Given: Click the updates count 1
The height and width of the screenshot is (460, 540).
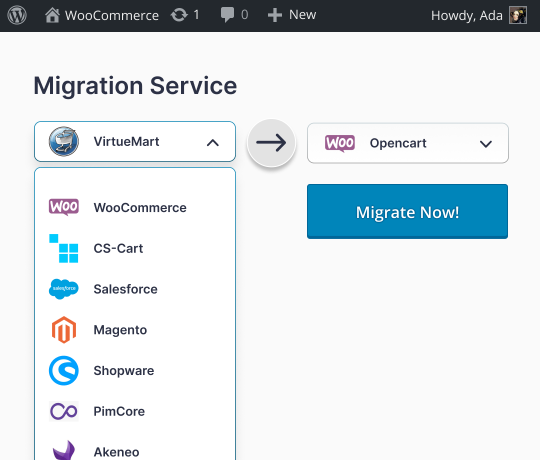Looking at the screenshot, I should [x=196, y=15].
